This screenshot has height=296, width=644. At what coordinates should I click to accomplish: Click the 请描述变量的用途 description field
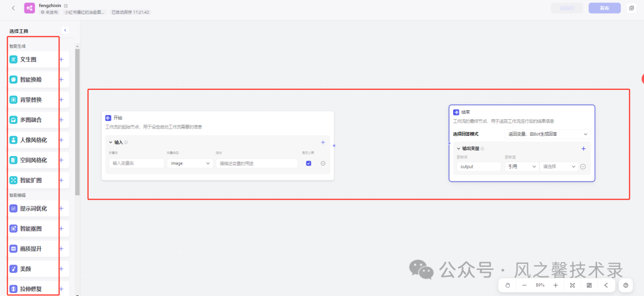click(x=256, y=163)
